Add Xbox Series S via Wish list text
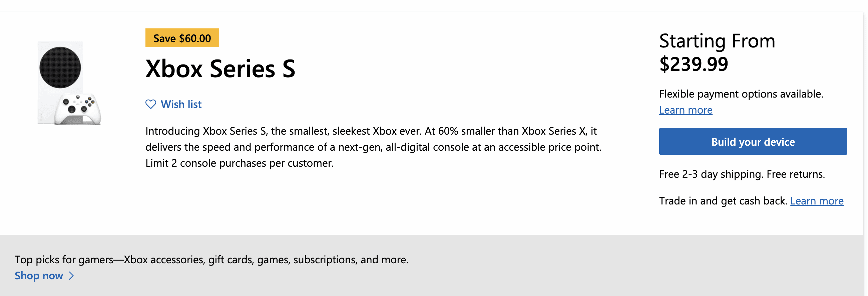868x296 pixels. (181, 104)
